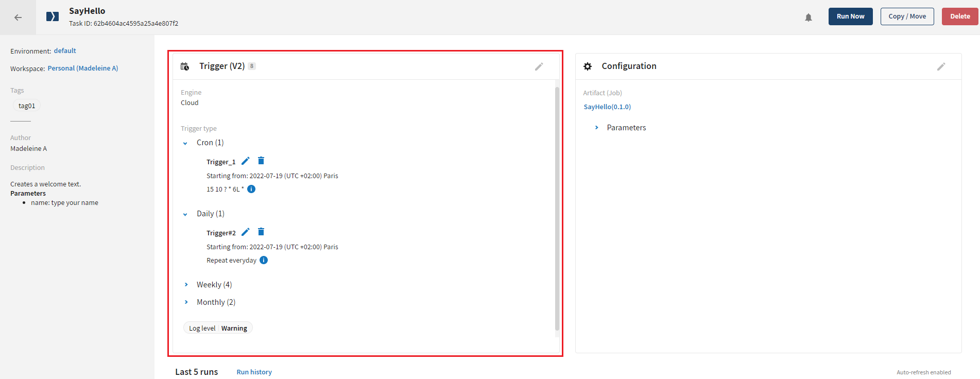Collapse the Daily (1) trigger group
The height and width of the screenshot is (379, 980).
pos(185,214)
